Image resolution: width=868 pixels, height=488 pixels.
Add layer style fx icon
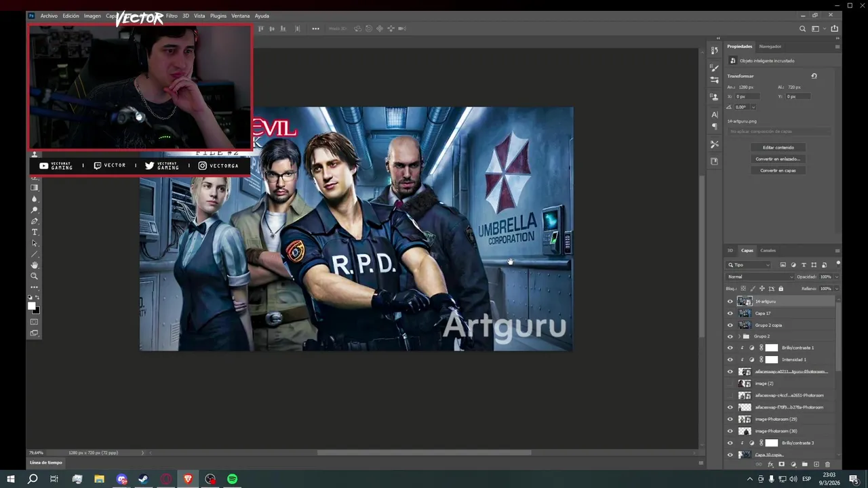coord(770,464)
